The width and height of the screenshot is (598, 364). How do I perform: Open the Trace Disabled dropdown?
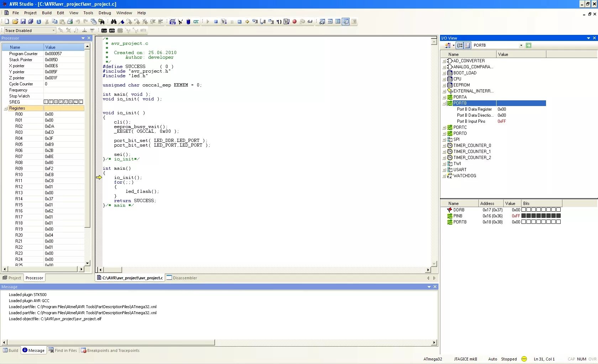tap(53, 31)
